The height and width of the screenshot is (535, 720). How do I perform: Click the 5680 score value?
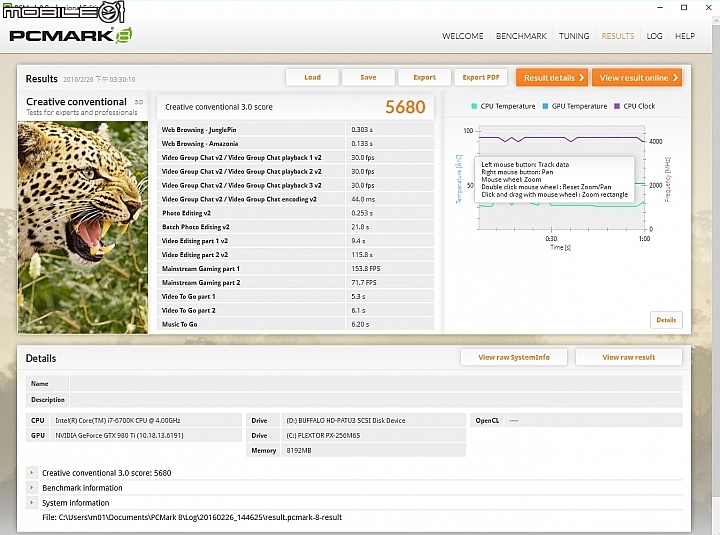pyautogui.click(x=405, y=107)
